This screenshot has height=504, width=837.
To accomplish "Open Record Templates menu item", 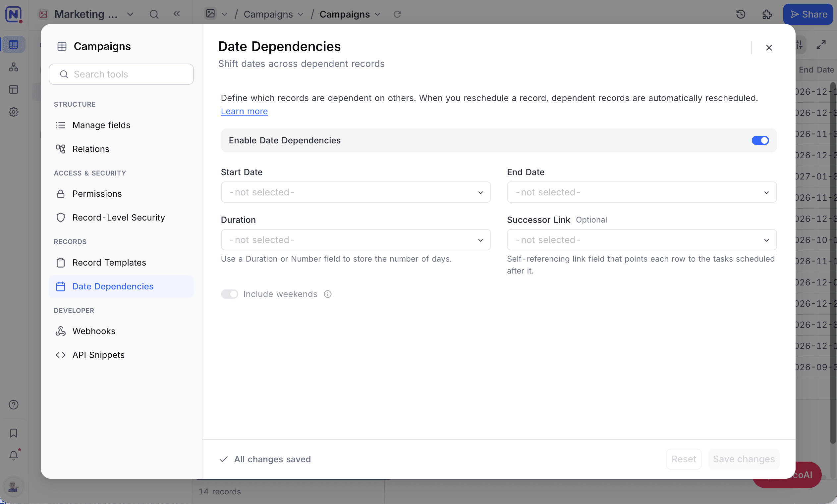I will pyautogui.click(x=121, y=263).
